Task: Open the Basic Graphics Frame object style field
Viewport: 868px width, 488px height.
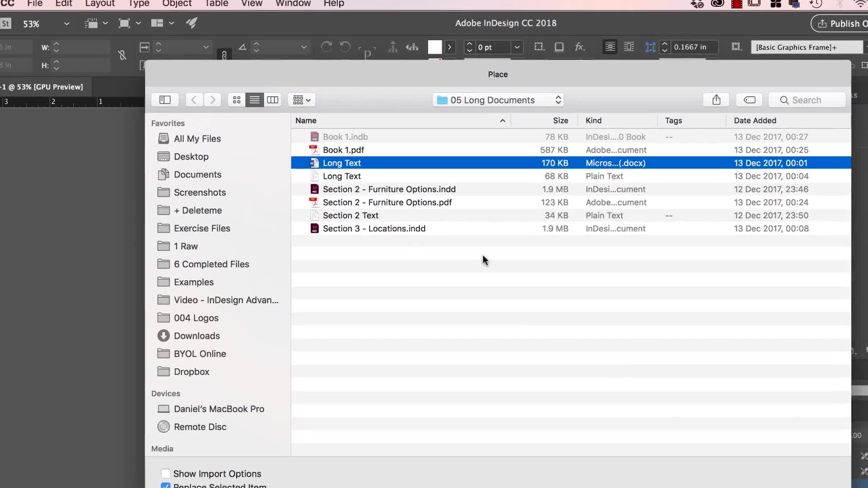Action: (x=807, y=47)
